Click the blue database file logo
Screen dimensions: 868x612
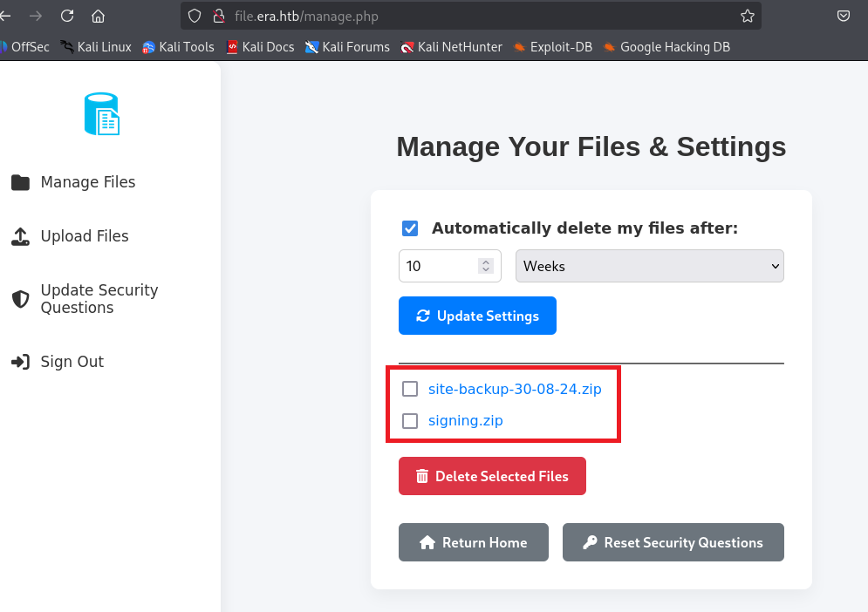[x=101, y=114]
